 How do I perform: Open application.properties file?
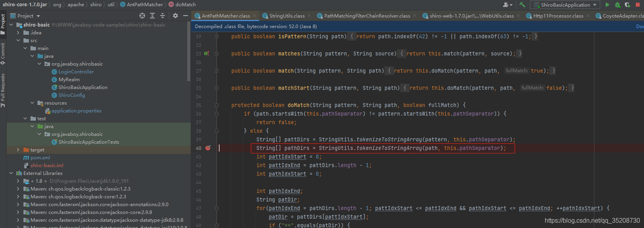coord(76,110)
